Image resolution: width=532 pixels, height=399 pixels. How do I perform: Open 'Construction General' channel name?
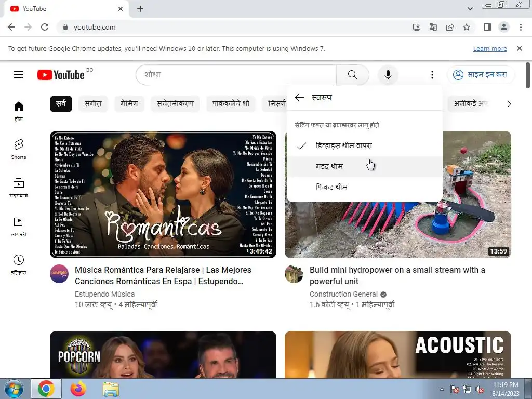pos(343,294)
